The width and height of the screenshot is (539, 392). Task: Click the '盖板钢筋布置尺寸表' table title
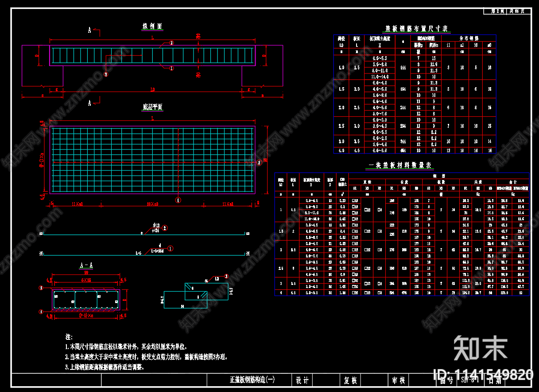coord(417,29)
